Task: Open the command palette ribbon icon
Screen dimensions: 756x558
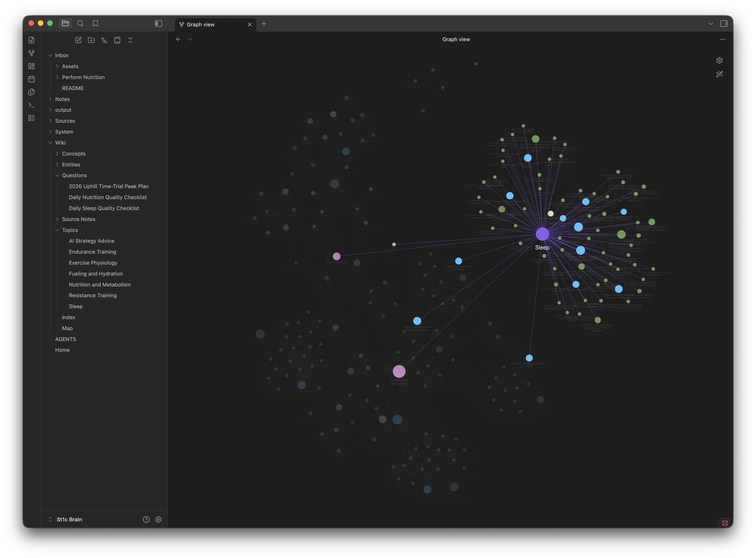Action: pyautogui.click(x=31, y=105)
